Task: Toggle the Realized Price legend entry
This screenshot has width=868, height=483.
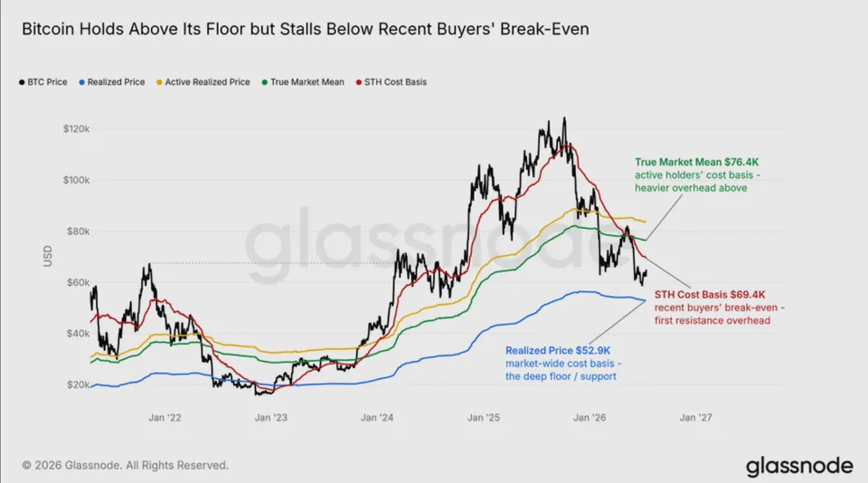Action: (112, 82)
